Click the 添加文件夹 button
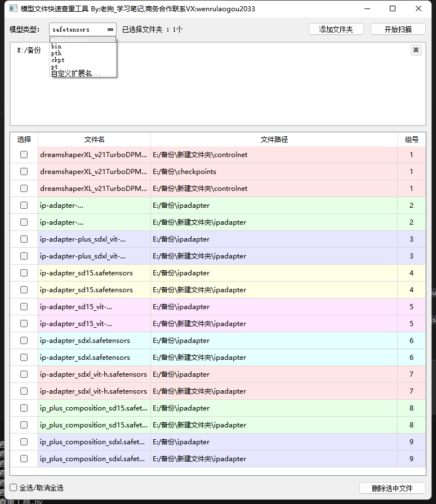This screenshot has width=436, height=504. pos(336,29)
